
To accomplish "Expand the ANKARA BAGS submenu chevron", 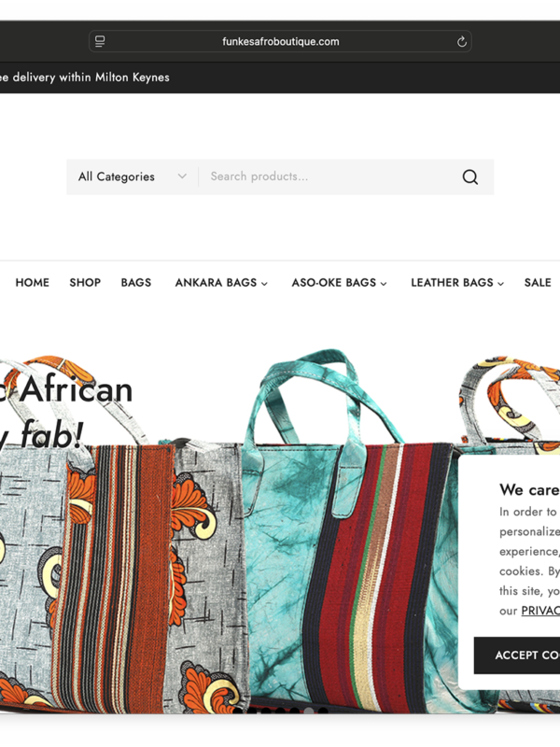I will point(264,284).
